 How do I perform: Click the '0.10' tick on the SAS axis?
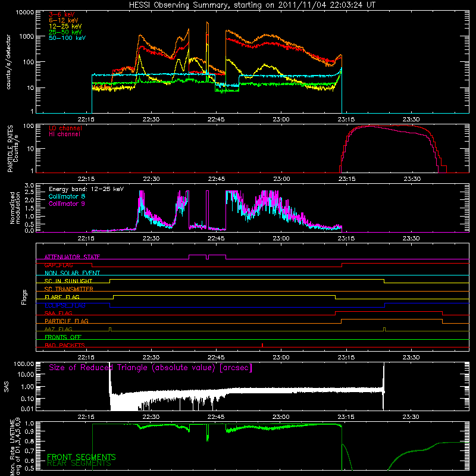point(27,399)
